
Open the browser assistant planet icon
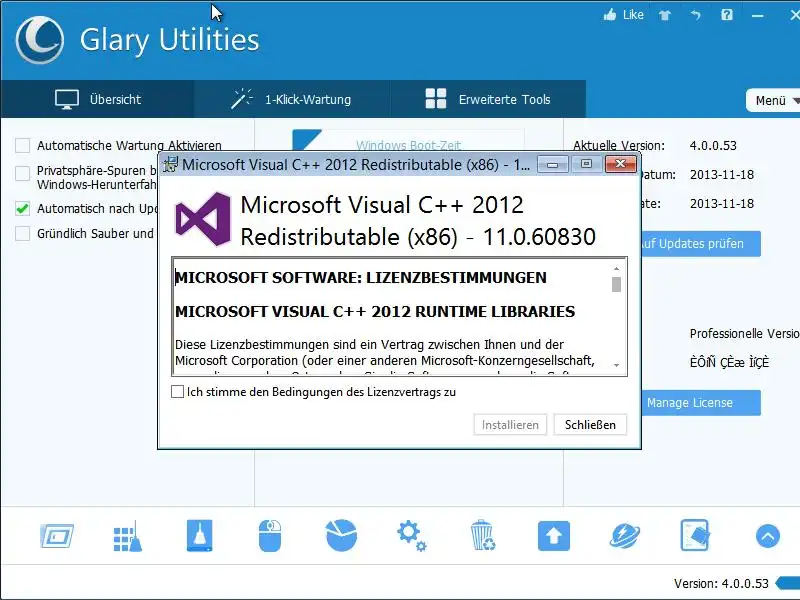pos(624,536)
